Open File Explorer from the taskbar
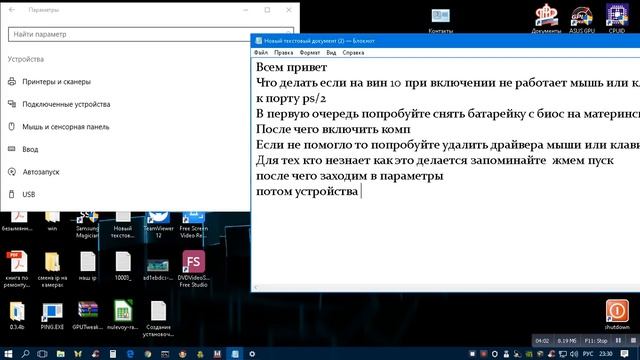 (60, 353)
